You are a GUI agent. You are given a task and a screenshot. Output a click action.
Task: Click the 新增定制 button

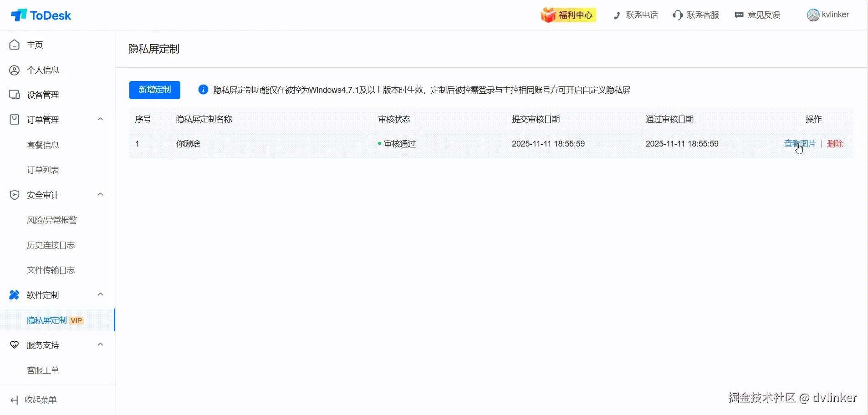point(155,90)
